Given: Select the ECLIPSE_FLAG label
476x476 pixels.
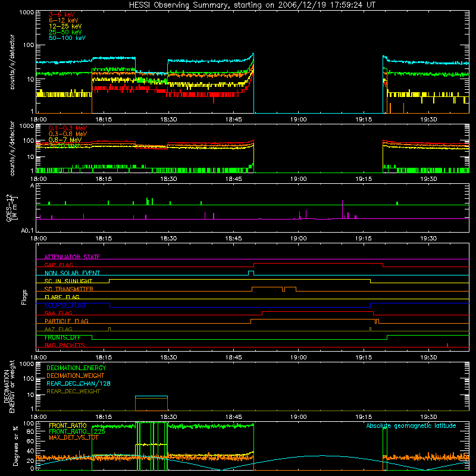Looking at the screenshot, I should [65, 305].
